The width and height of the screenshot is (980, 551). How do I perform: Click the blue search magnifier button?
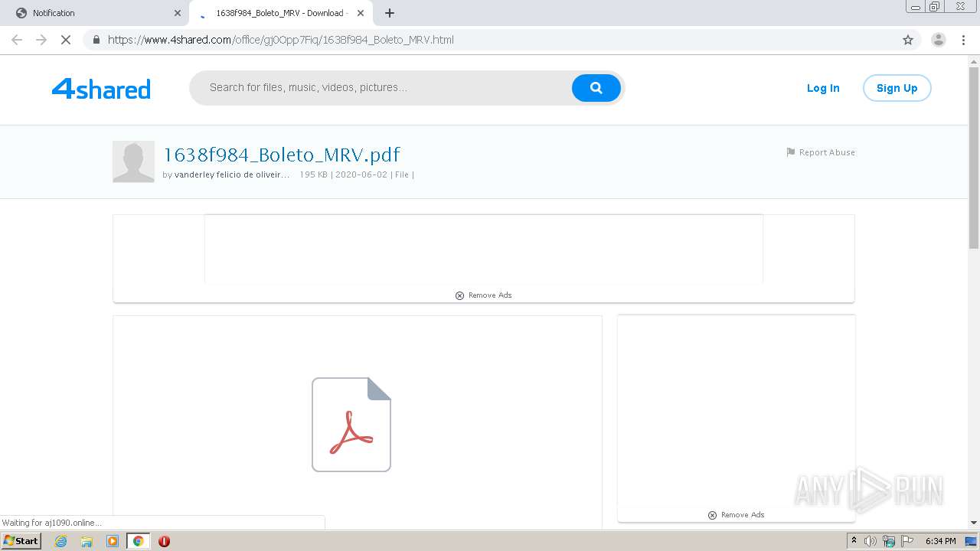596,88
